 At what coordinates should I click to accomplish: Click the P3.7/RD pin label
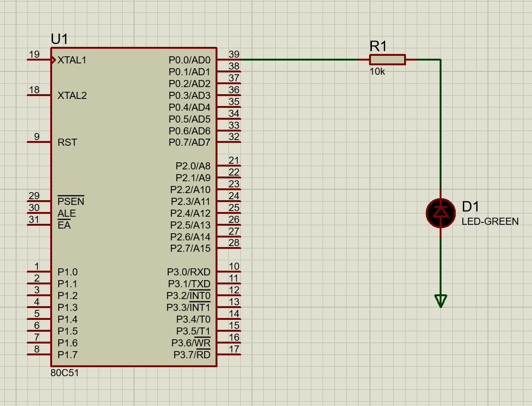(x=192, y=355)
